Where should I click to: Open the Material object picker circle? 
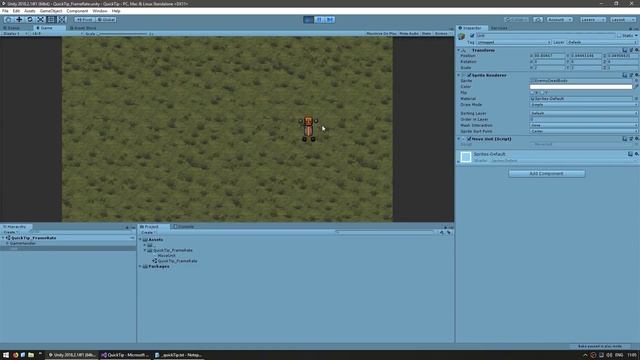coord(636,99)
